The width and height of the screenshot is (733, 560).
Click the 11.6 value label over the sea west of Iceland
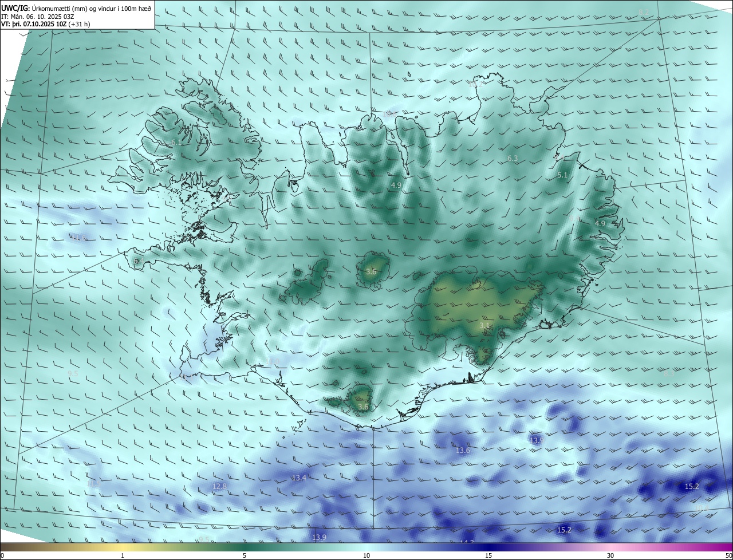coord(78,238)
